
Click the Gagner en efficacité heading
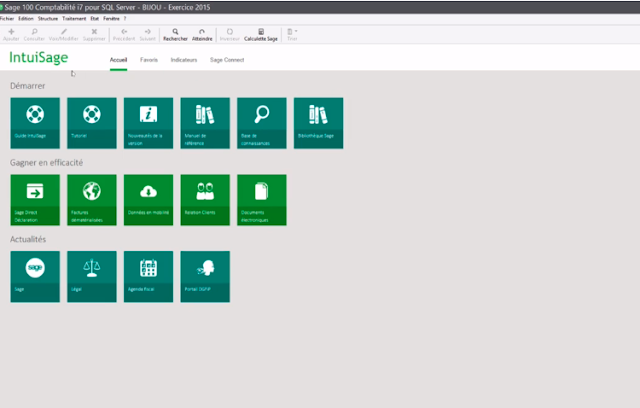coord(47,162)
